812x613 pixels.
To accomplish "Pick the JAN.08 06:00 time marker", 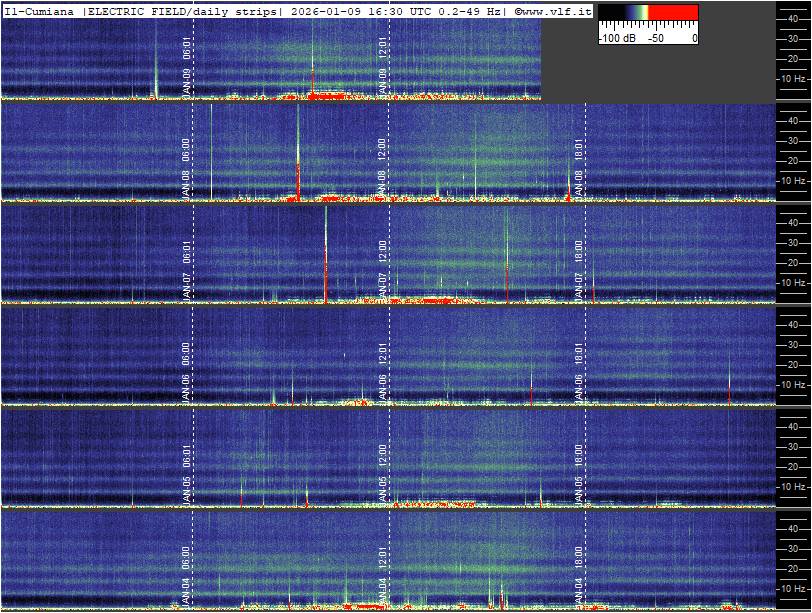I will 187,168.
